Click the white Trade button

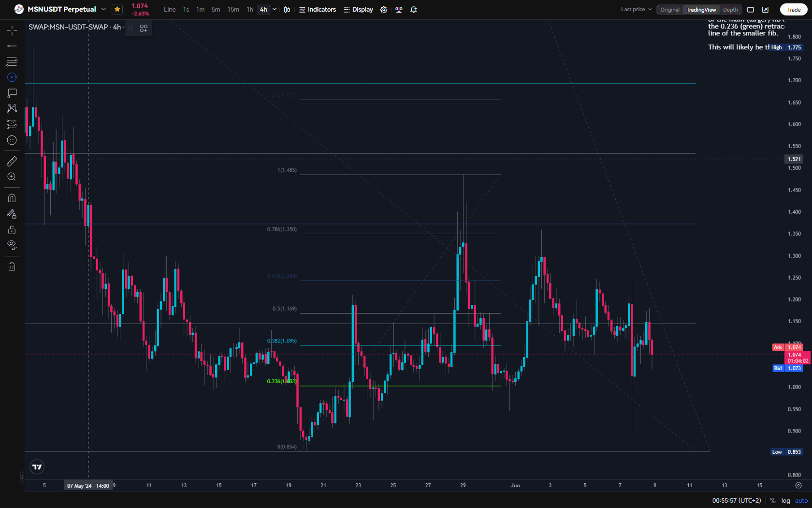pyautogui.click(x=794, y=10)
